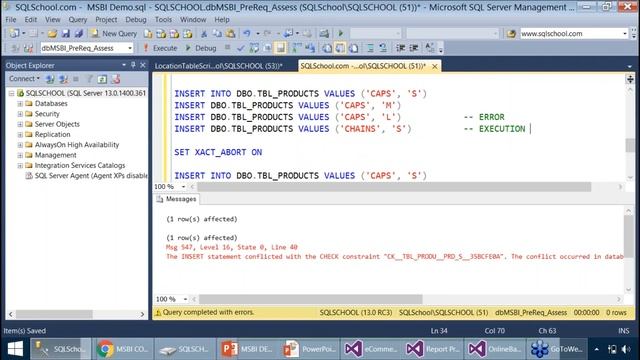Open the Open File folder icon
The height and width of the screenshot is (360, 640).
(52, 33)
